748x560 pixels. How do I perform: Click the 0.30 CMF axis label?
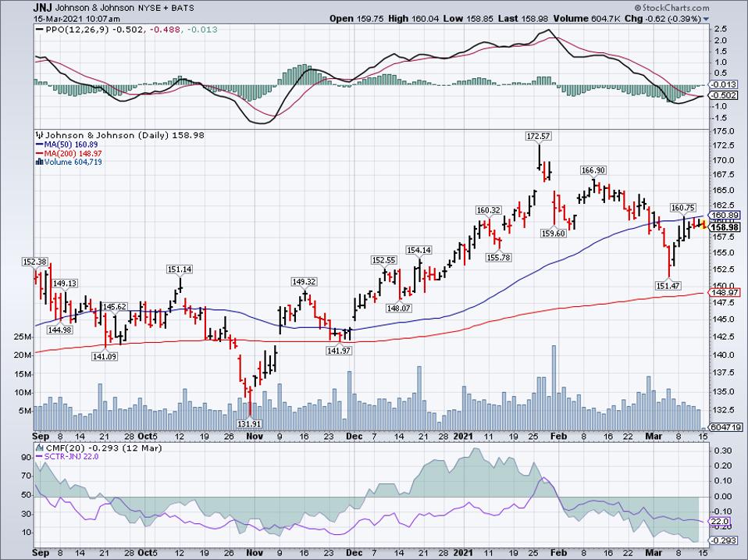pos(722,451)
